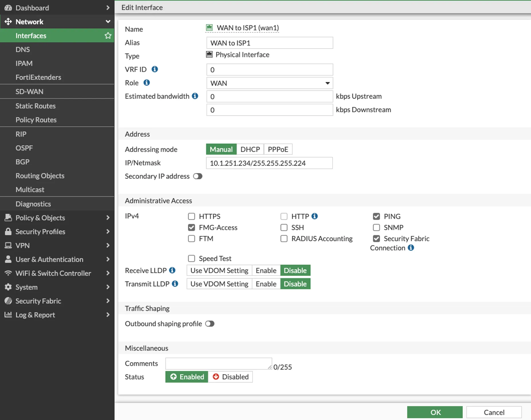Click the IP/Netmask input field

tap(269, 163)
